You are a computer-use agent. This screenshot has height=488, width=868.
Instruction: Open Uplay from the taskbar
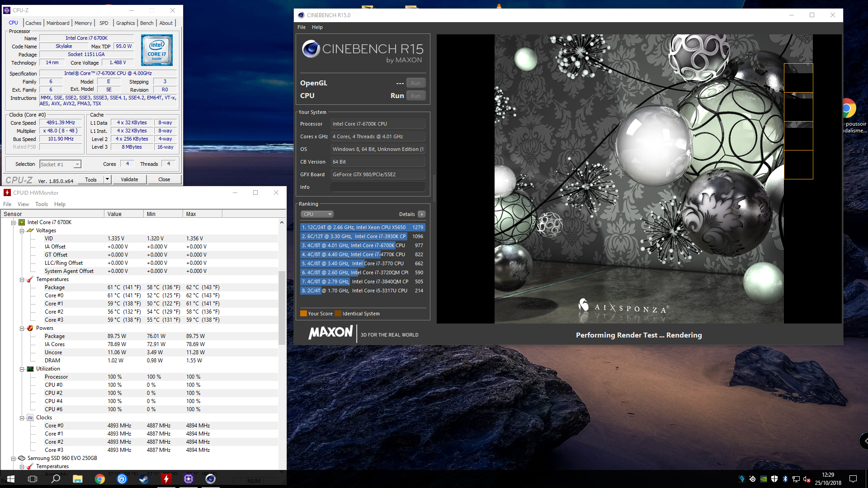click(x=122, y=479)
